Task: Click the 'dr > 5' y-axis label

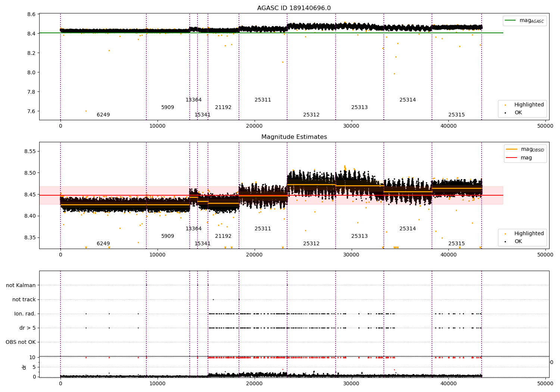Action: pos(28,328)
